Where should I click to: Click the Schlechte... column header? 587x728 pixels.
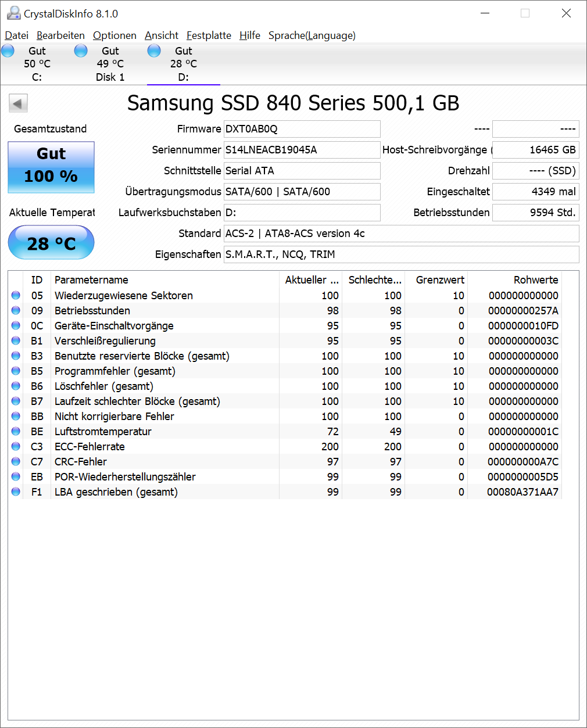click(374, 280)
